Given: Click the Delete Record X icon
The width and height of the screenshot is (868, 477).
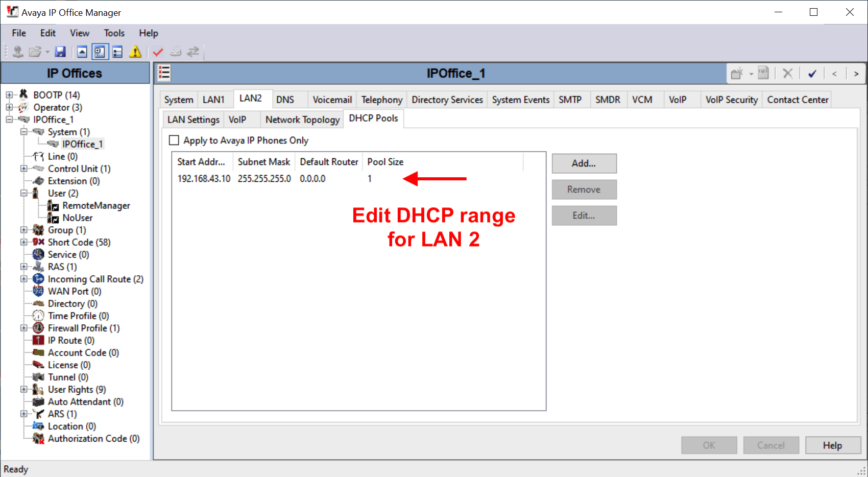Looking at the screenshot, I should (x=788, y=74).
